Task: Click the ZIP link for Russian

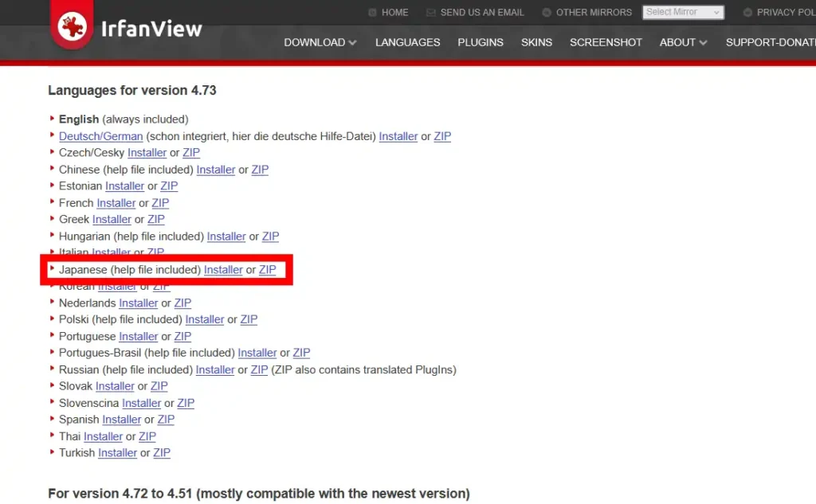Action: point(259,369)
